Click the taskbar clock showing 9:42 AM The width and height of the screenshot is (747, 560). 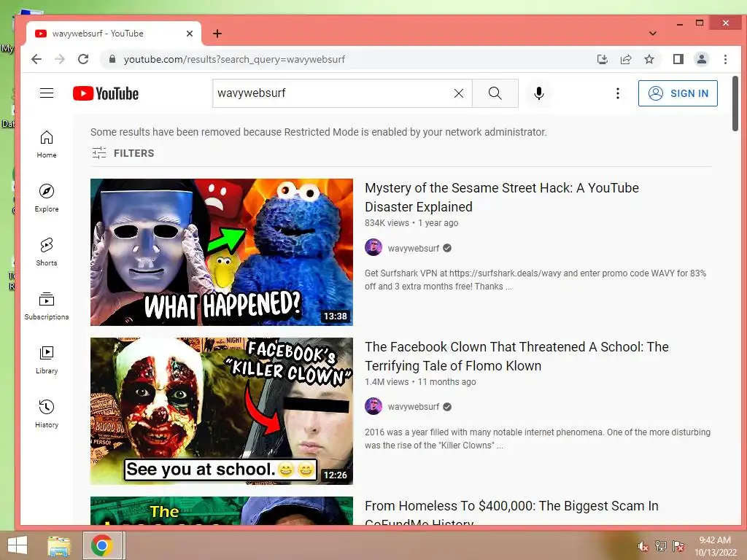pyautogui.click(x=715, y=545)
